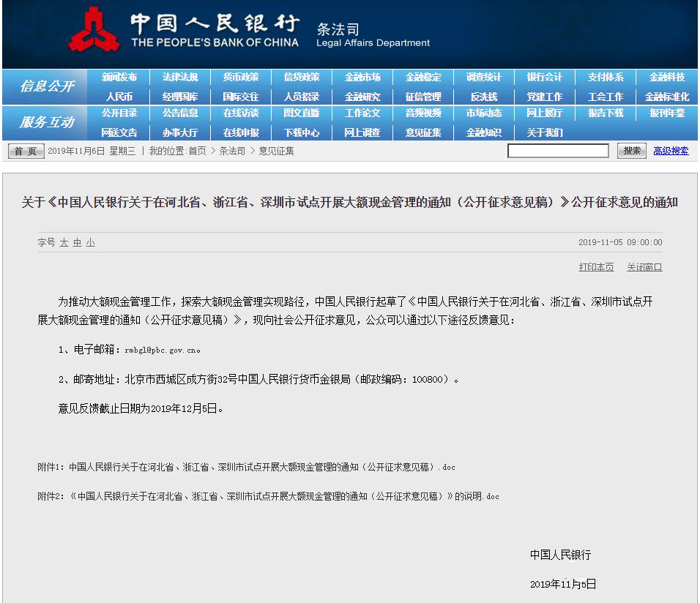Visit 报告下载 page
Viewport: 700px width, 603px height.
point(606,113)
